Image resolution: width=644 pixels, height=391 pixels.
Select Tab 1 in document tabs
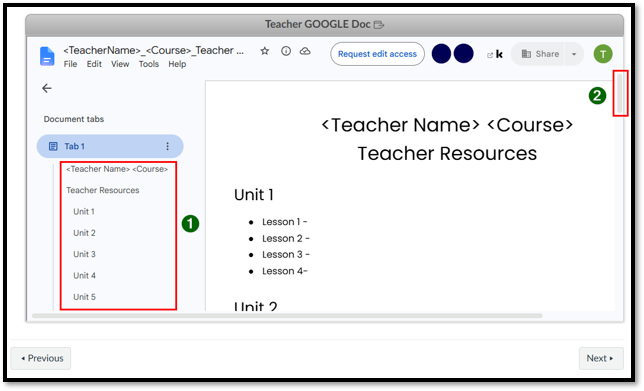(x=110, y=146)
